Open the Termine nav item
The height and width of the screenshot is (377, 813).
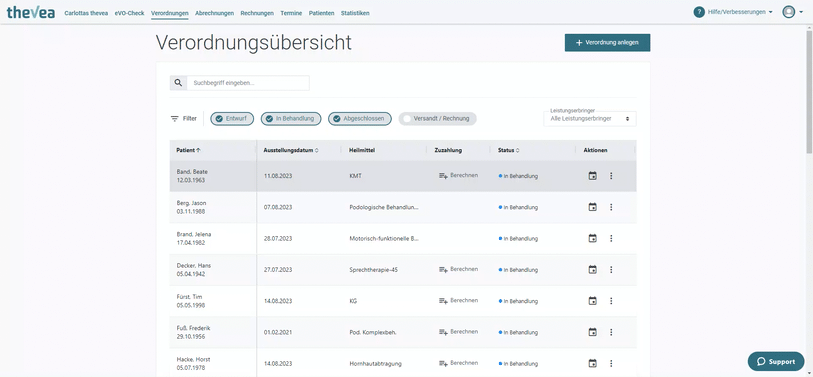291,13
